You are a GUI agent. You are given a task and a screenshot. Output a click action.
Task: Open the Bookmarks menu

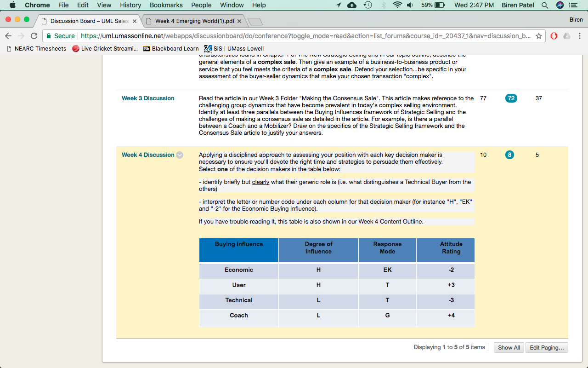[166, 5]
